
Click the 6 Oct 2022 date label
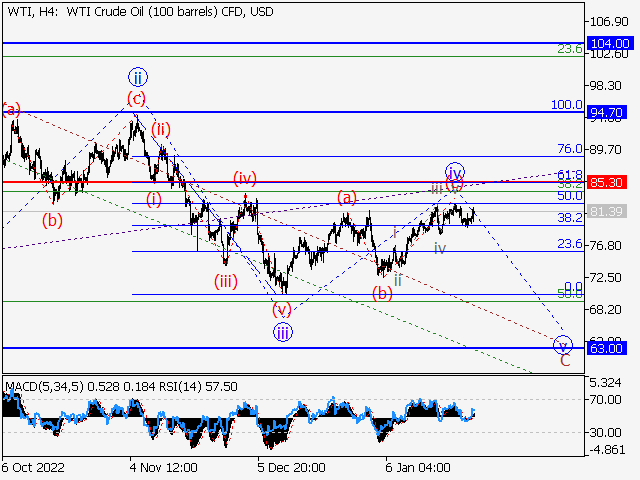pos(33,467)
